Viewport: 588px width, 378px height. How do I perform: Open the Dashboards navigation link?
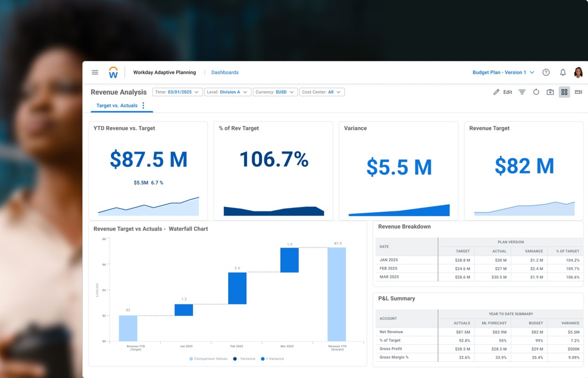coord(225,72)
